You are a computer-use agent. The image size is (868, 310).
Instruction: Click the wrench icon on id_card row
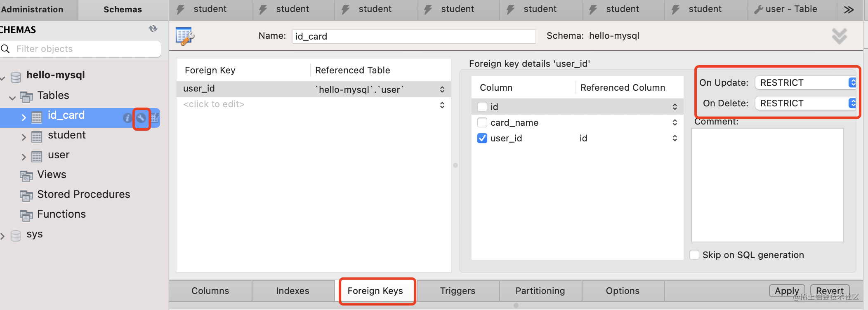[x=141, y=118]
